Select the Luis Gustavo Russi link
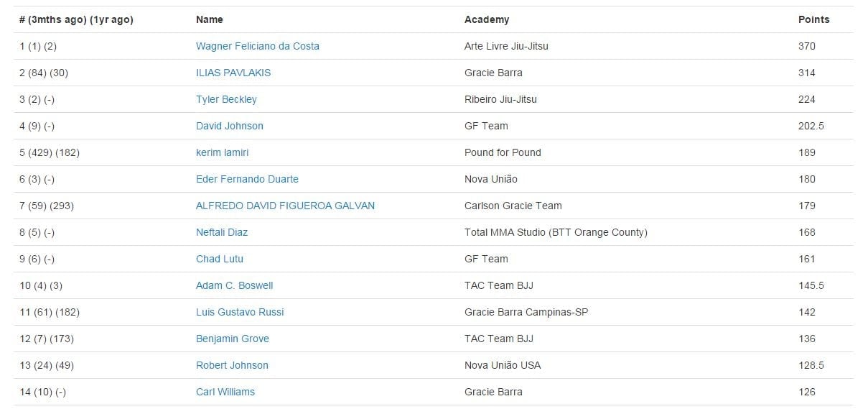 pos(240,312)
